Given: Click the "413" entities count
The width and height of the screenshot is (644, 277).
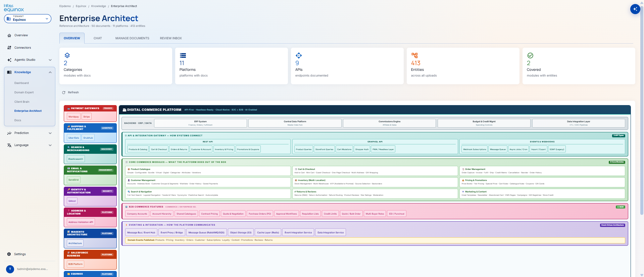Looking at the screenshot, I should coord(416,63).
